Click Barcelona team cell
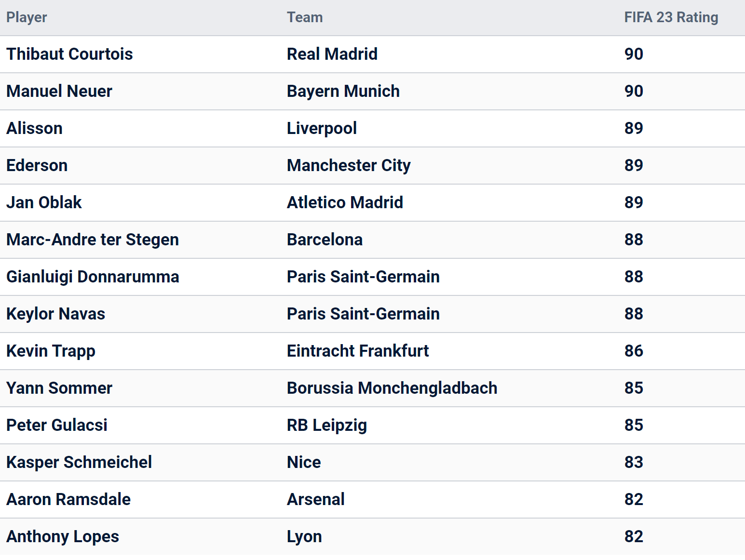 coord(325,240)
